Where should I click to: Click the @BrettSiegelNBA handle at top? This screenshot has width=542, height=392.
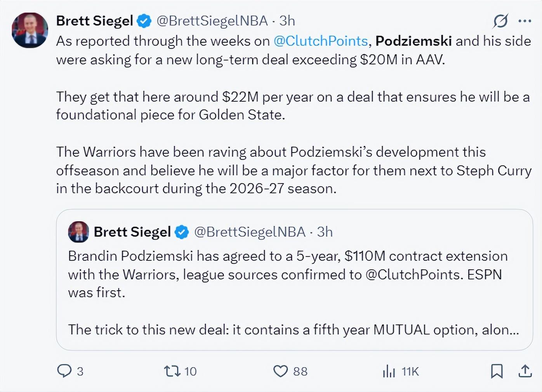click(212, 21)
